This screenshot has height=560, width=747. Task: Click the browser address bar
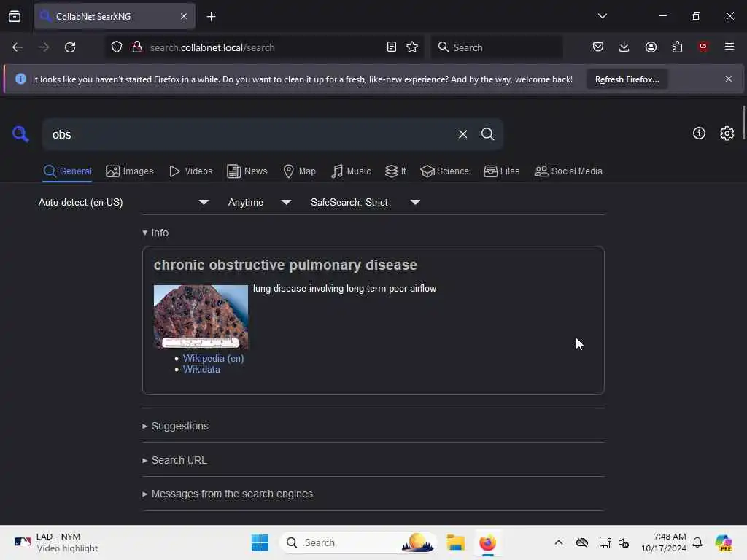264,47
